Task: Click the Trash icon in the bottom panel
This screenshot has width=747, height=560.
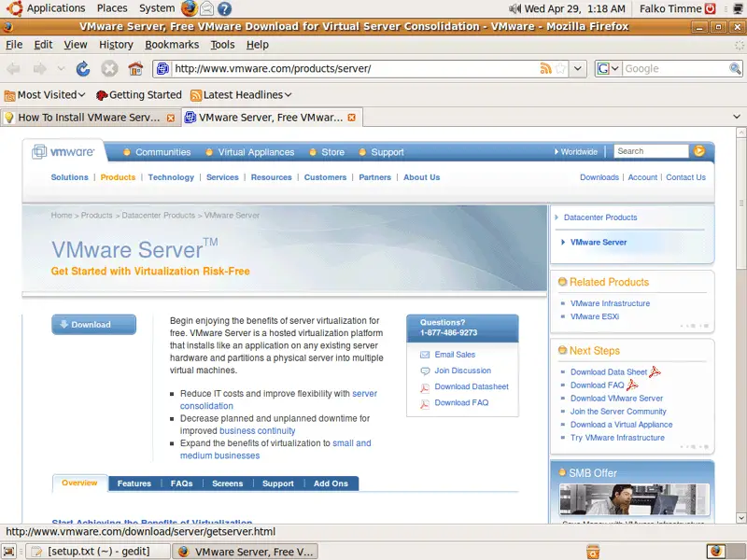Action: (x=593, y=552)
